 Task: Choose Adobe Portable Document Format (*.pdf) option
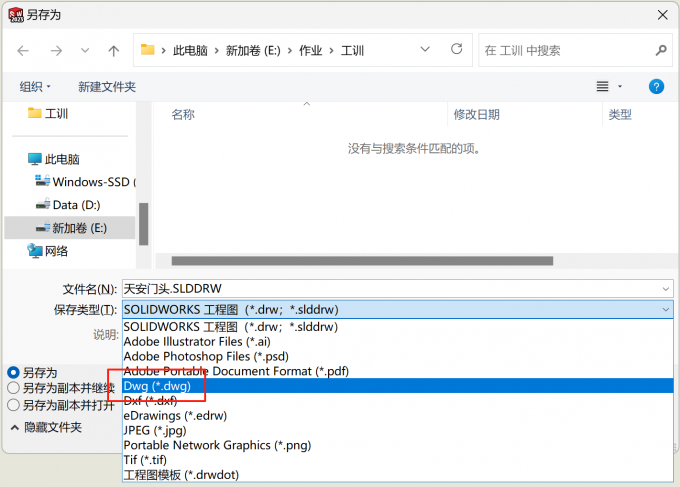point(398,371)
